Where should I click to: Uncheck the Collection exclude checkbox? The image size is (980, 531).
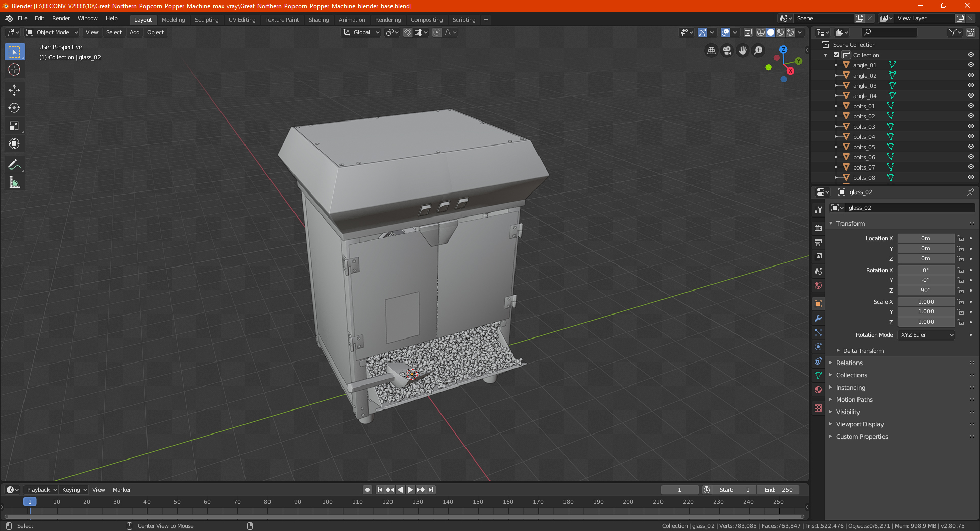(x=836, y=55)
